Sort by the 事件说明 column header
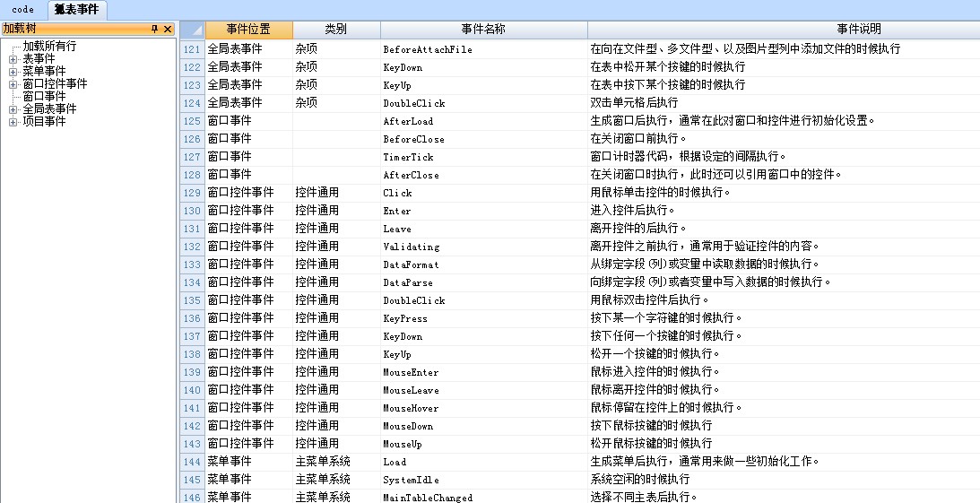Screen dimensions: 980x503 784,30
